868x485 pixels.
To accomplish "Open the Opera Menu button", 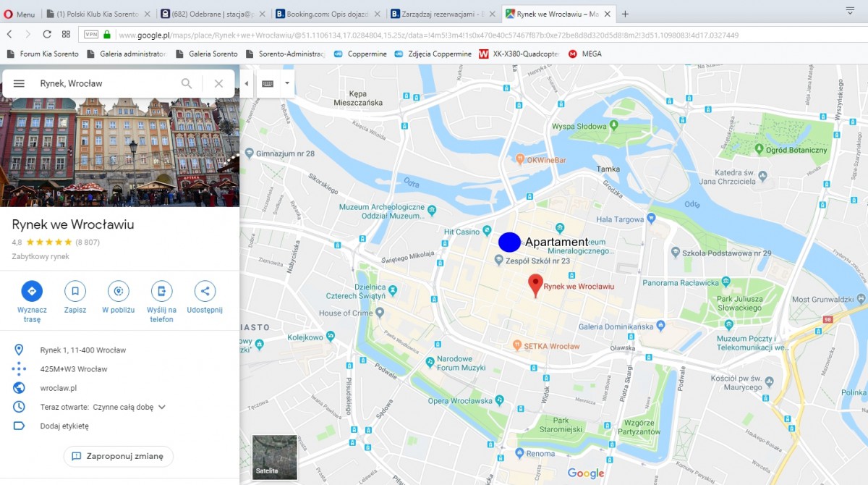I will tap(20, 14).
